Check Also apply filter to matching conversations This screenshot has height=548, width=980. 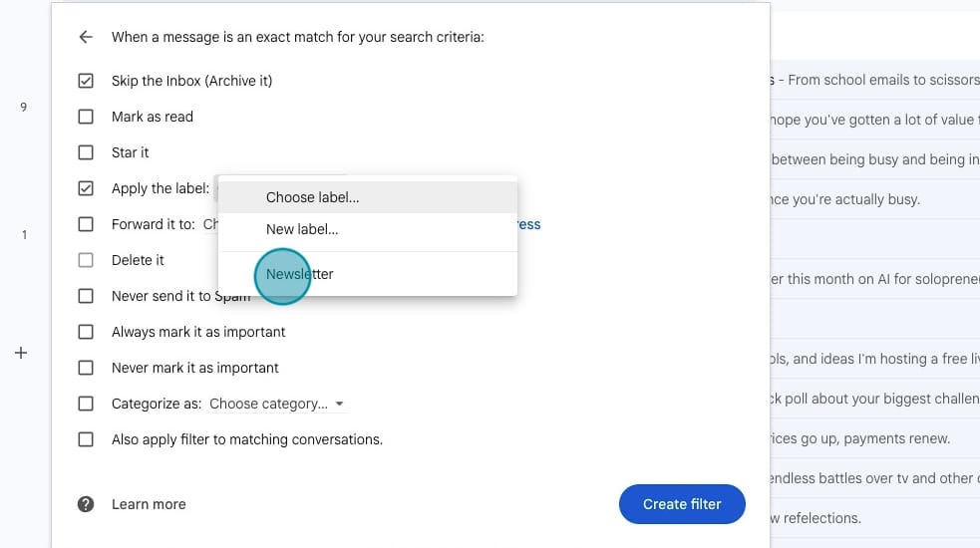86,439
